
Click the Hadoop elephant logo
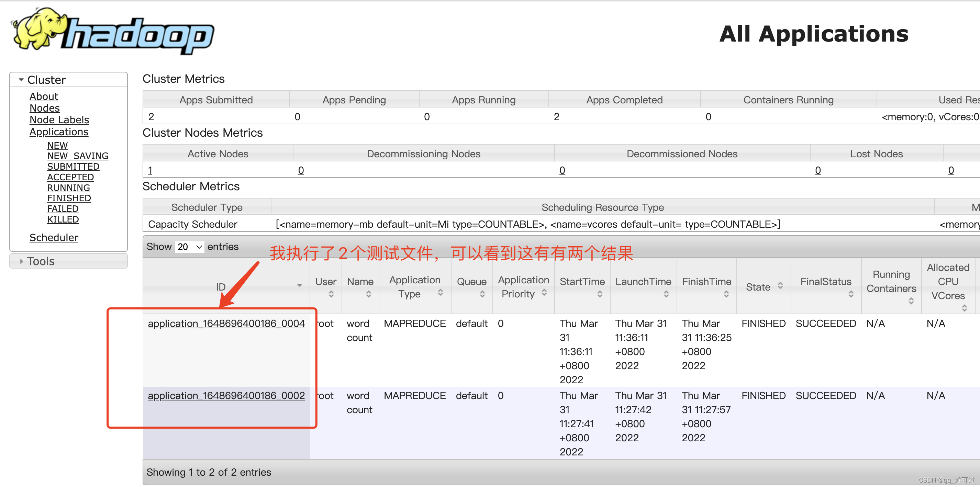click(x=113, y=31)
